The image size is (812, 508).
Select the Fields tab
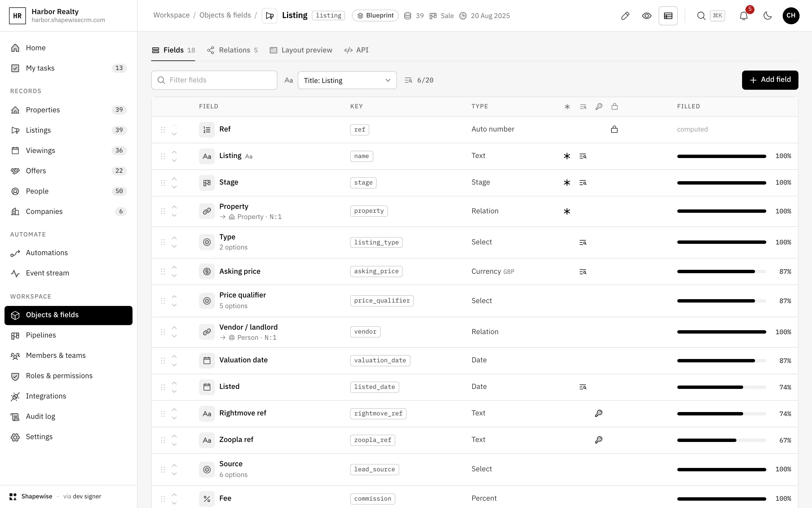coord(173,50)
